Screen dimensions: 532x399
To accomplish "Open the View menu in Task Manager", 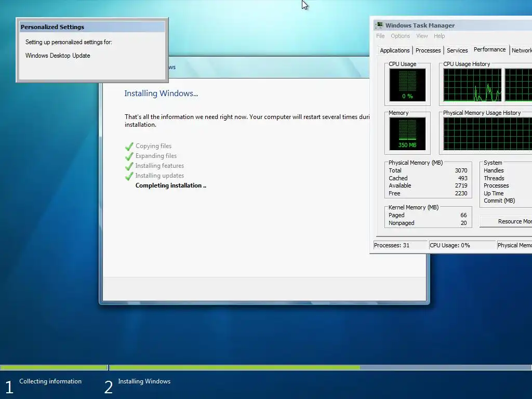I will pos(422,36).
